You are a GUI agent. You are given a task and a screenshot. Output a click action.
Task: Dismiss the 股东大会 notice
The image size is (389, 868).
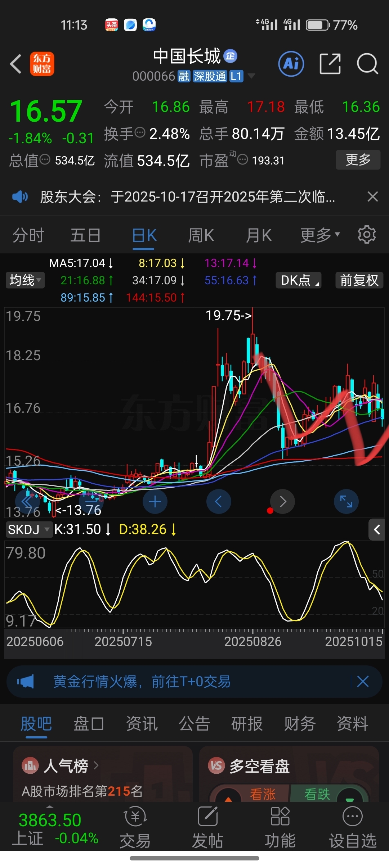[x=372, y=197]
